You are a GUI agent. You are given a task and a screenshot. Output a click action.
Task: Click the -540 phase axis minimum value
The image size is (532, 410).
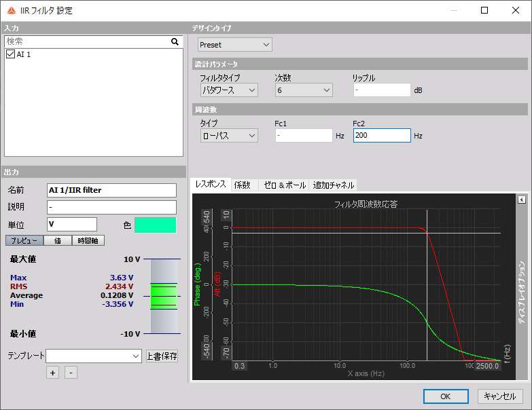point(207,351)
